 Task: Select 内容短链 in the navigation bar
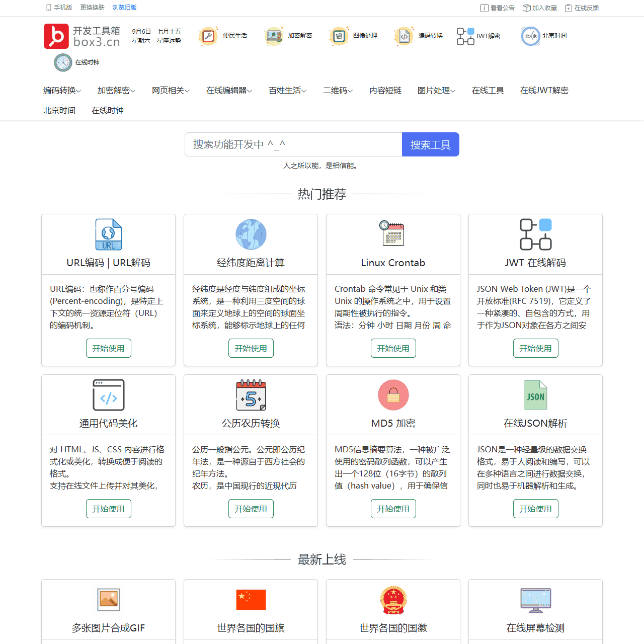click(x=385, y=91)
